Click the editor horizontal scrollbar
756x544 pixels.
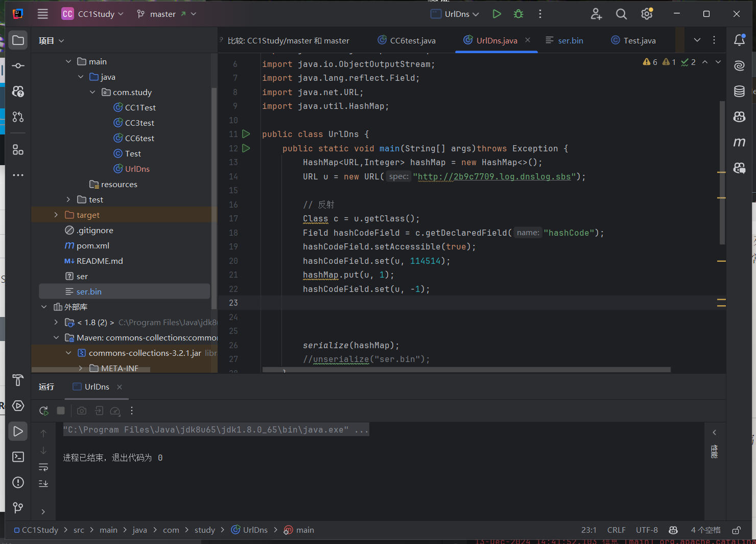coord(466,370)
